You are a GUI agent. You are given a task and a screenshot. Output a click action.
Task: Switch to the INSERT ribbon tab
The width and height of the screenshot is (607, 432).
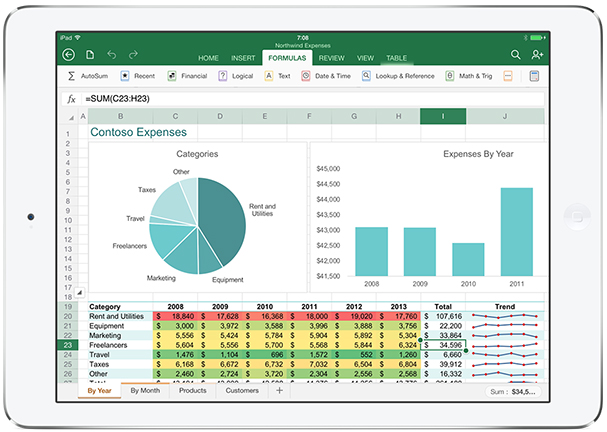pyautogui.click(x=243, y=59)
